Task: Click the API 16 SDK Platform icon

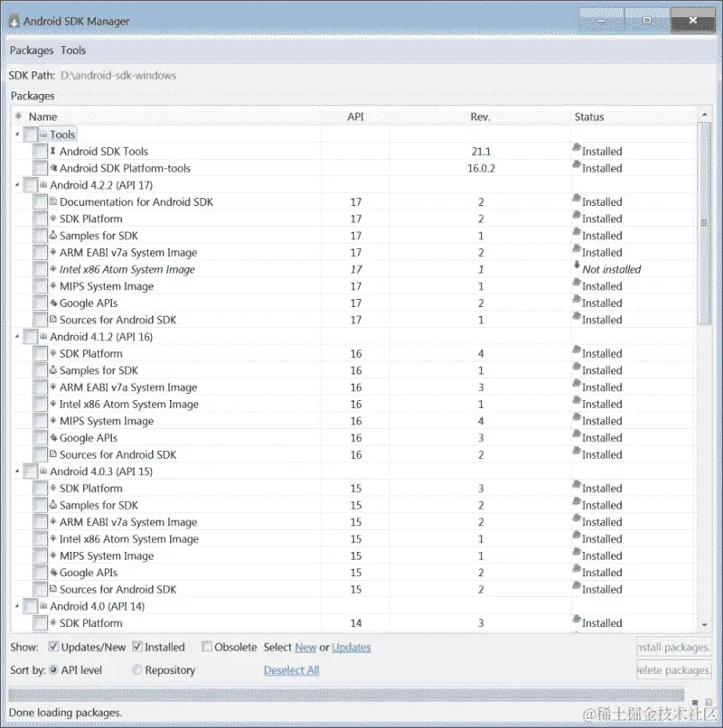Action: (53, 353)
